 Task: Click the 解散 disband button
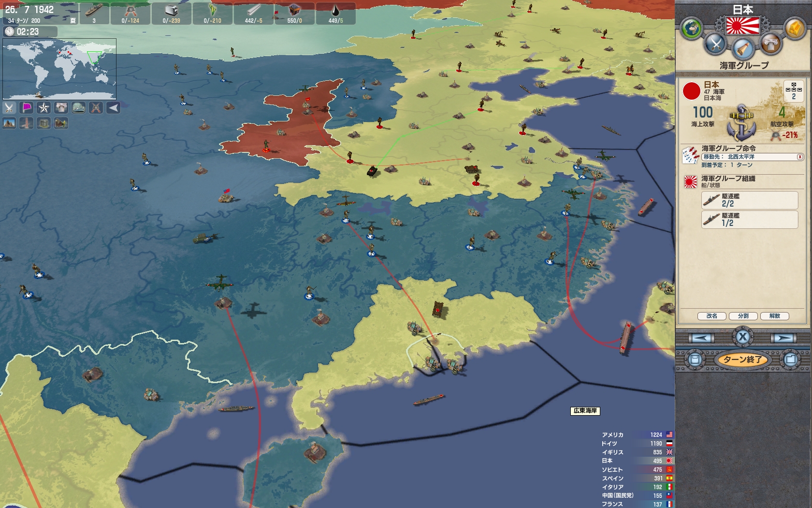pos(775,316)
